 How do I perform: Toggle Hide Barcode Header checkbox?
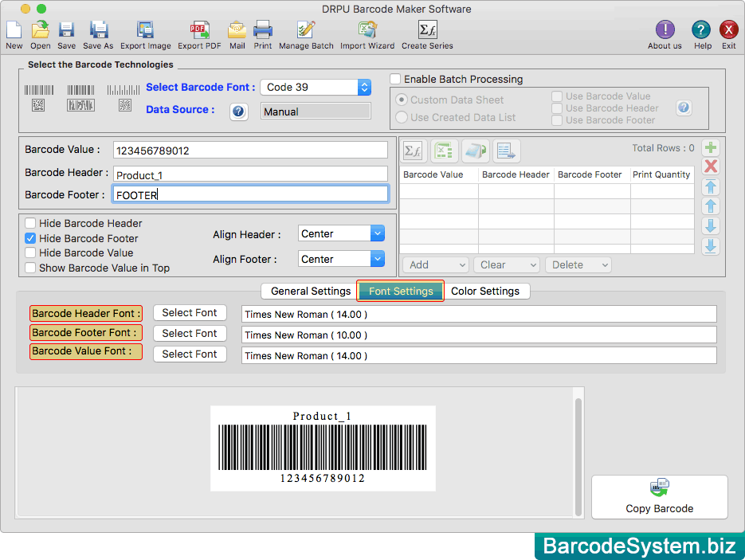(30, 223)
